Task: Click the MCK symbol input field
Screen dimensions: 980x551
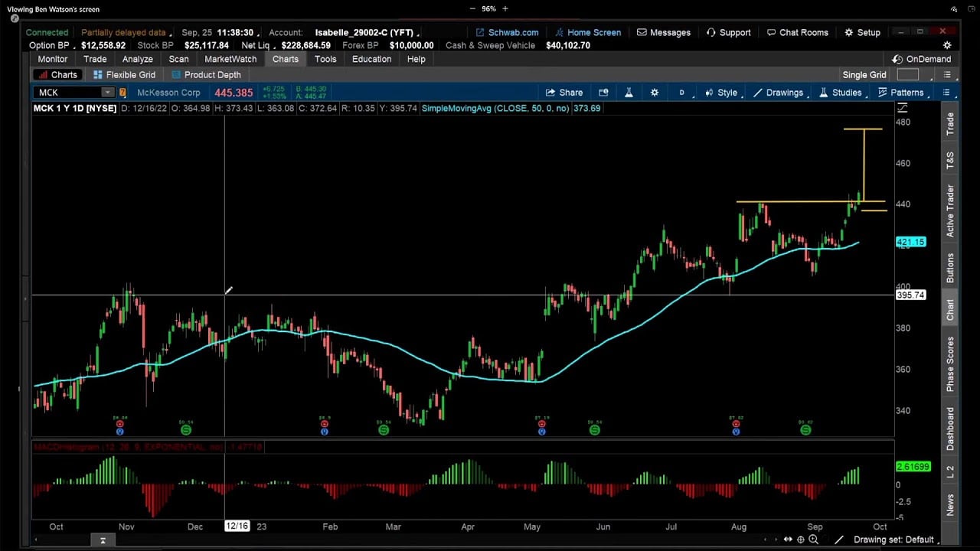Action: (69, 93)
